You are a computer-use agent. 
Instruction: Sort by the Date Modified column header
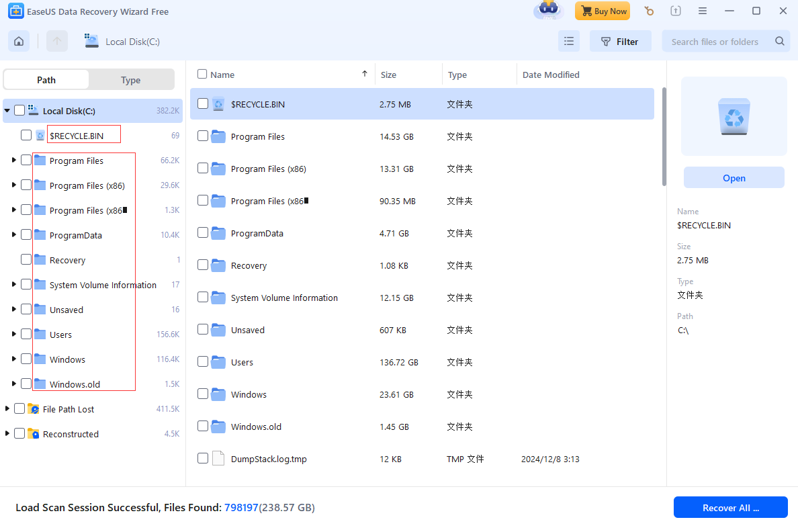(551, 75)
